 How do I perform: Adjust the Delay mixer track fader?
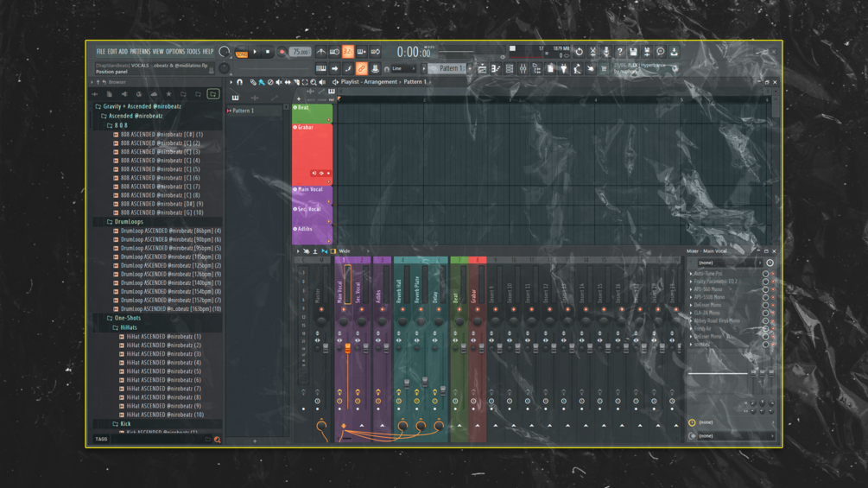pos(443,390)
